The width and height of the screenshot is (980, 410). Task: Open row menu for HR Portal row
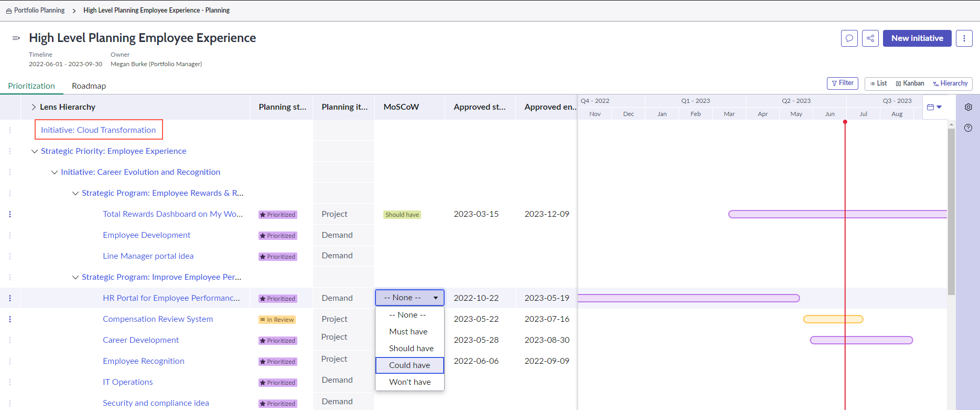10,298
